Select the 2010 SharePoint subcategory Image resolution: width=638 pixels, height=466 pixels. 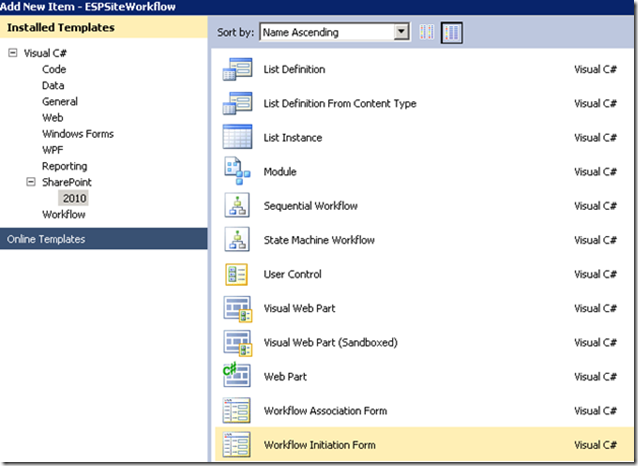tap(74, 198)
